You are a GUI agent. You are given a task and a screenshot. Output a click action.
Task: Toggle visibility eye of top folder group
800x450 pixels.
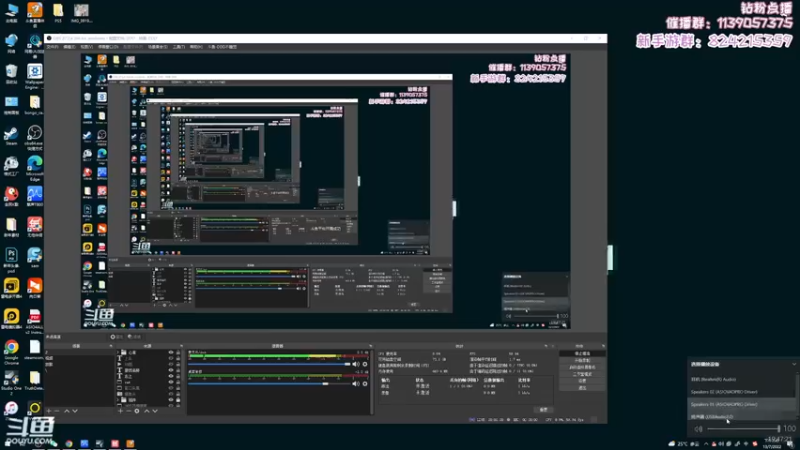click(171, 353)
